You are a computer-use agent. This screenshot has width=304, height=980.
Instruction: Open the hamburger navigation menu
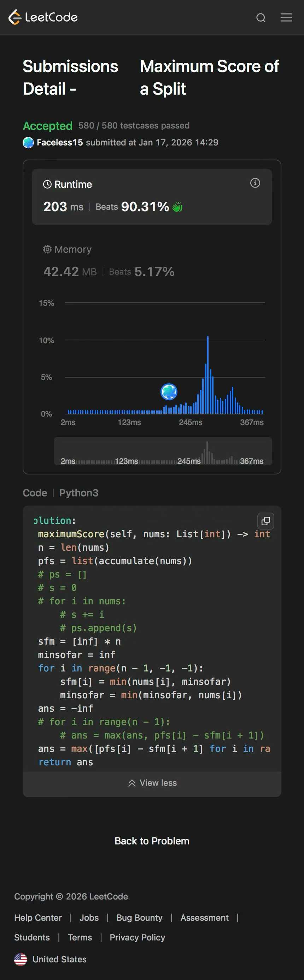286,18
